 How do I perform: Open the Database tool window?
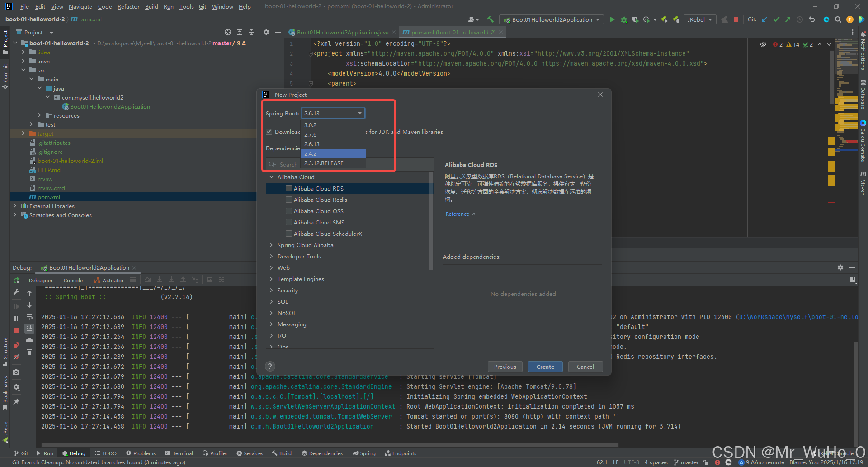863,95
